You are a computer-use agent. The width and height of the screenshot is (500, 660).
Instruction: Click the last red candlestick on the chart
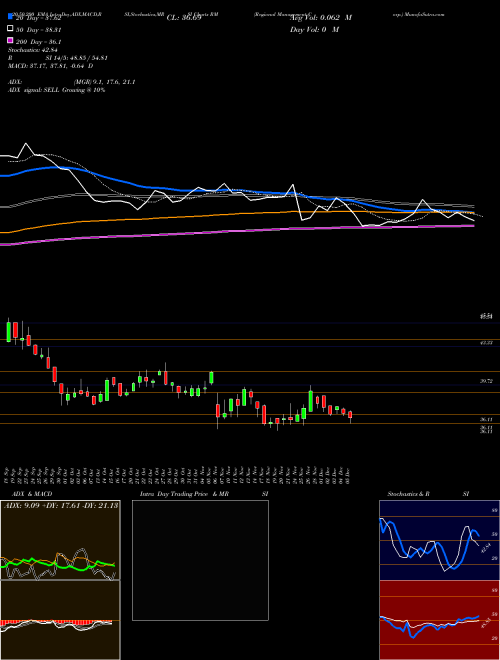350,415
